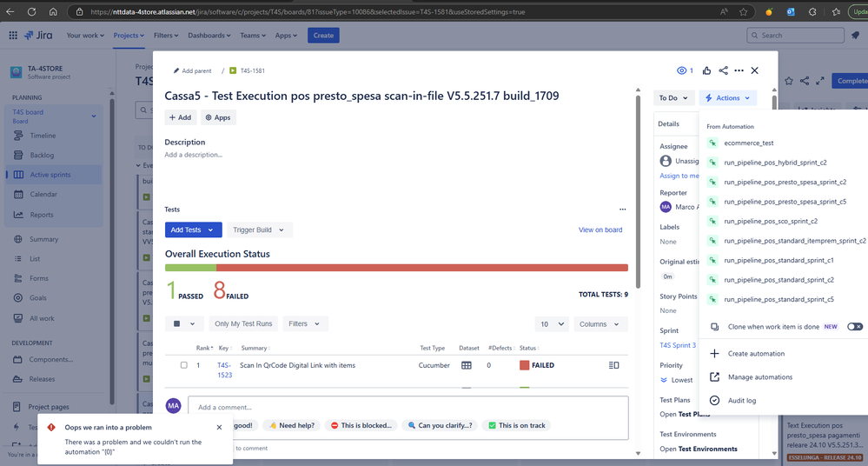Click the thumbs-up vote icon
The height and width of the screenshot is (466, 868).
pyautogui.click(x=706, y=70)
